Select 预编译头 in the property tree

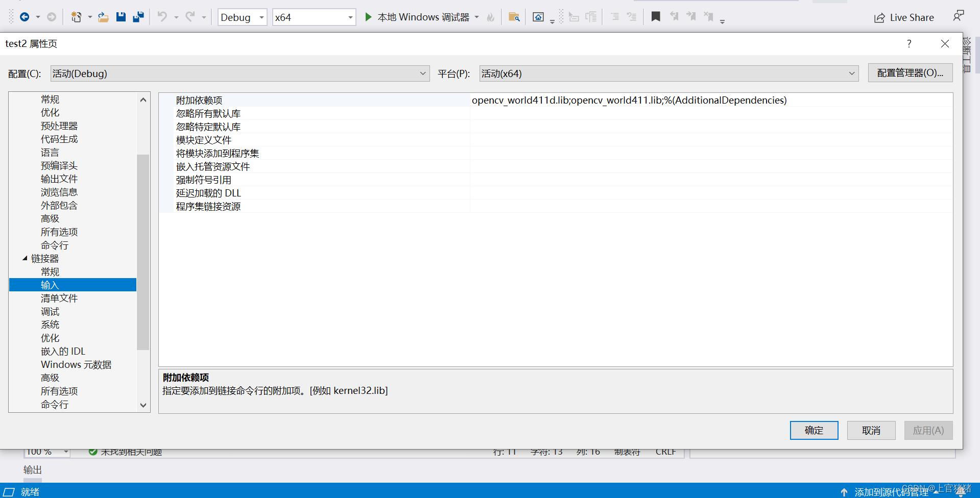coord(59,165)
